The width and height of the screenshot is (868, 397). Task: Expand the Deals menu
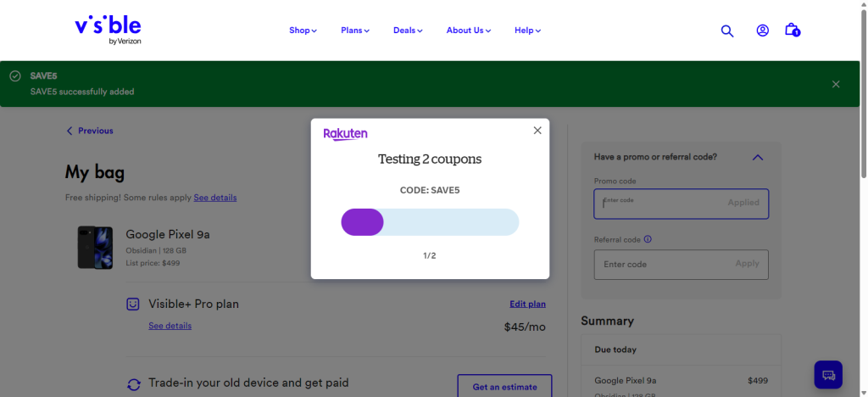coord(408,31)
